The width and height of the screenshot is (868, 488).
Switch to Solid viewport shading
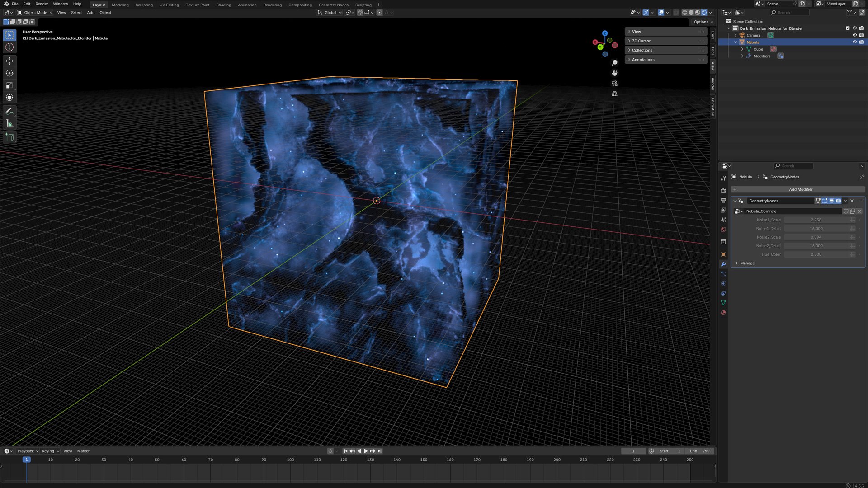point(691,13)
